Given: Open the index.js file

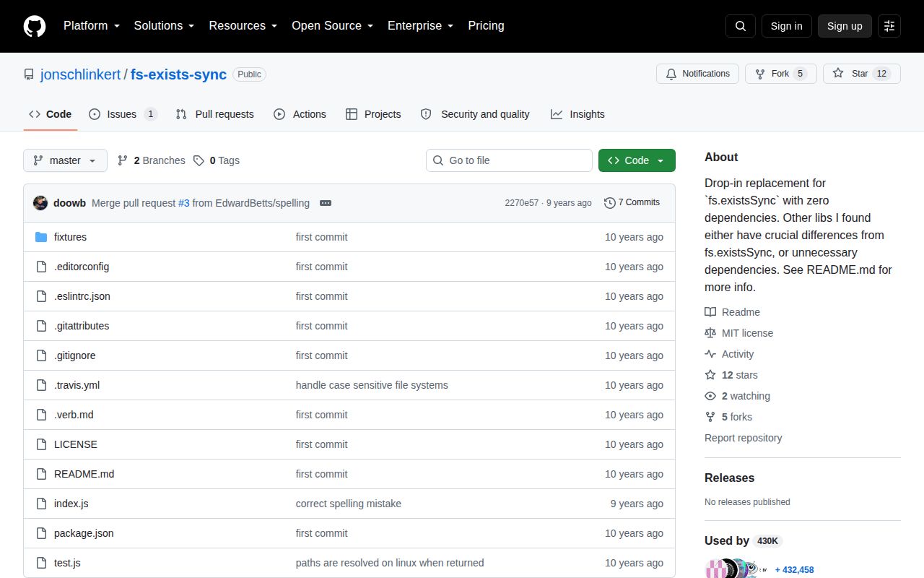Looking at the screenshot, I should (x=71, y=504).
